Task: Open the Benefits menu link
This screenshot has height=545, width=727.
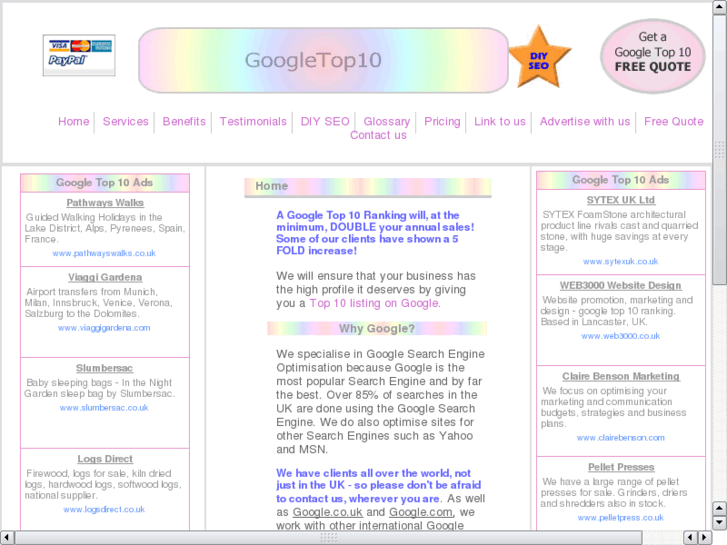Action: pos(184,122)
